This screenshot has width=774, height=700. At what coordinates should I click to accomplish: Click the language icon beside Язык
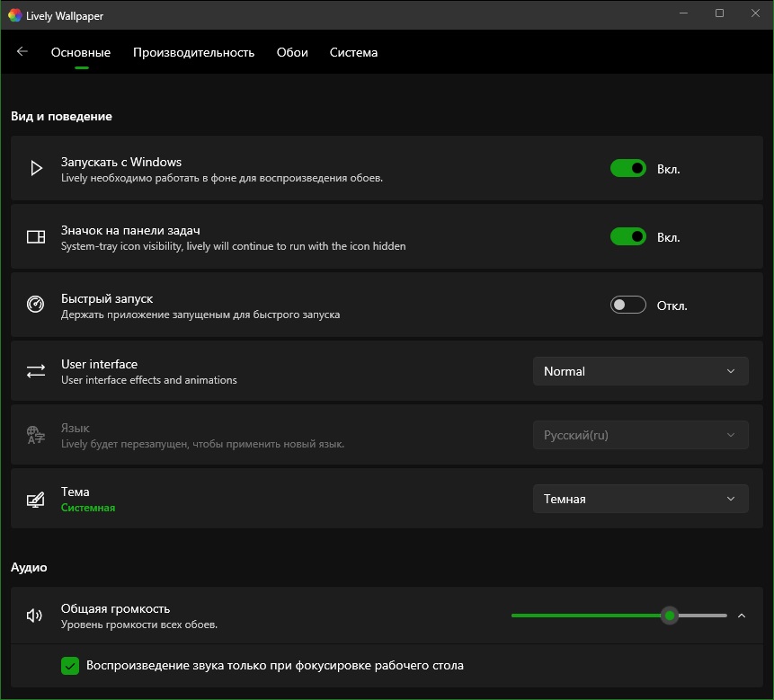(x=36, y=435)
